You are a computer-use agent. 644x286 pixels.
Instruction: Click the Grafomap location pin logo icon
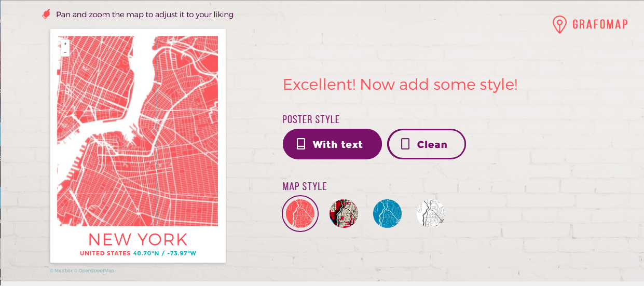tap(559, 24)
